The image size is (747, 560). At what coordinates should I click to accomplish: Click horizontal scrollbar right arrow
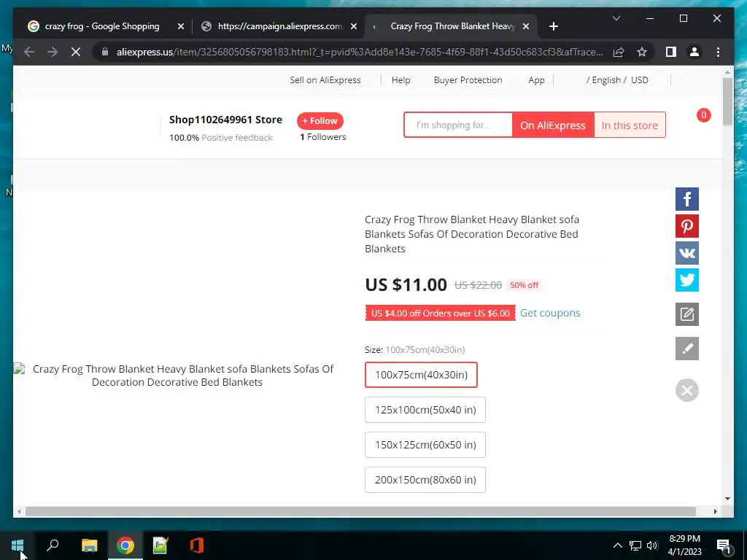pos(715,511)
